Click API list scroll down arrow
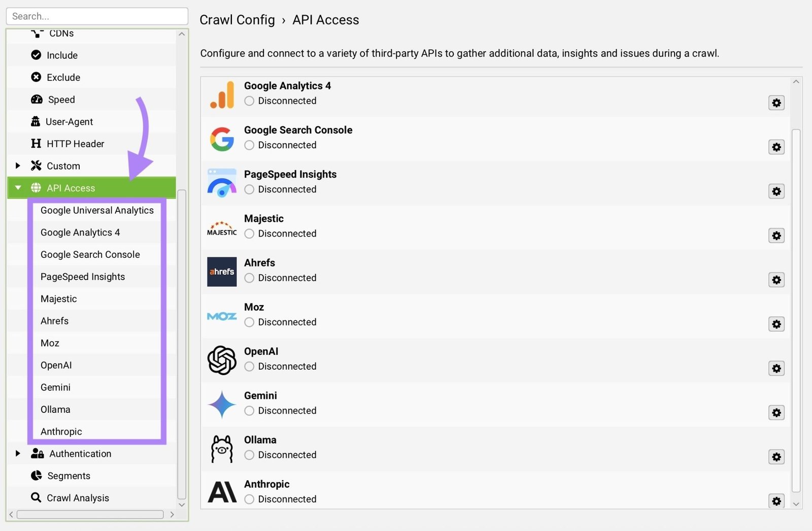Viewport: 812px width, 531px height. (x=796, y=504)
